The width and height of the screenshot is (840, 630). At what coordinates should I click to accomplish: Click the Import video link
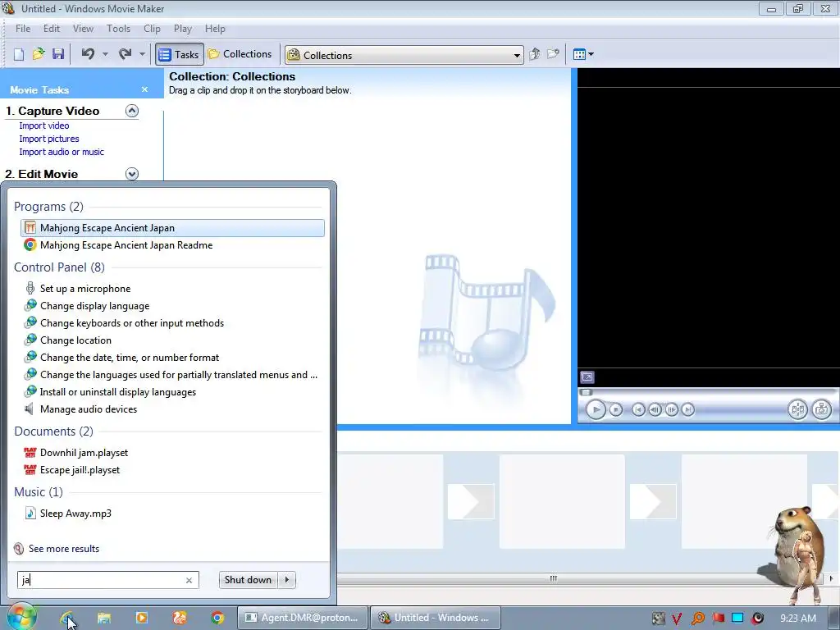[x=44, y=126]
